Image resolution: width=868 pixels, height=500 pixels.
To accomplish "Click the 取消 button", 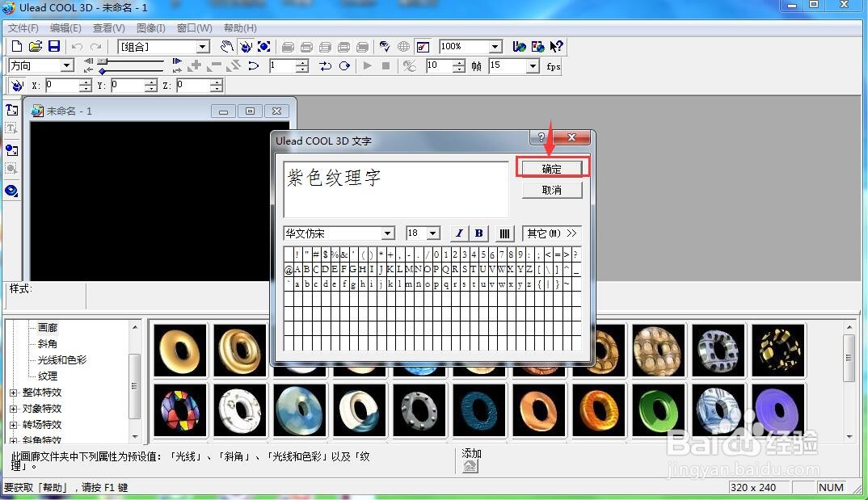I will (552, 191).
